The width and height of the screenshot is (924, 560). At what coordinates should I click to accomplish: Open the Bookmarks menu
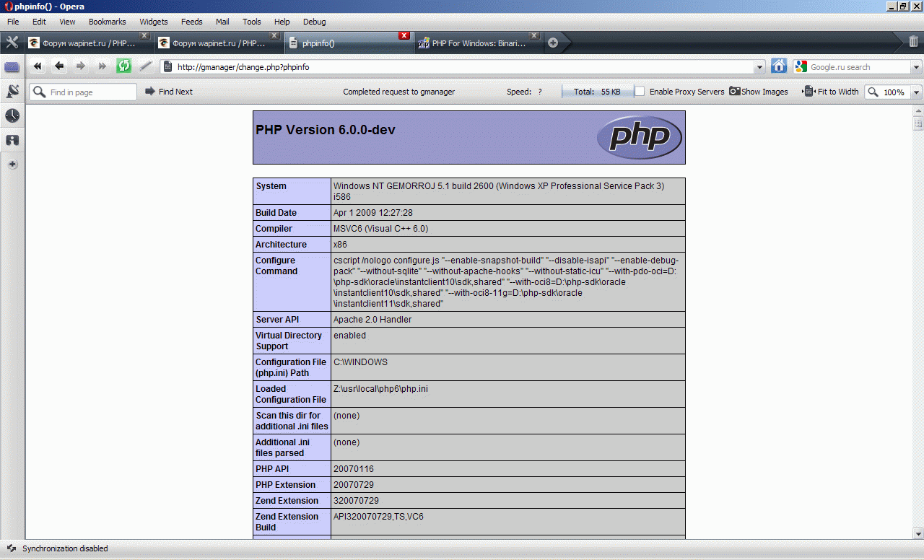[x=107, y=22]
